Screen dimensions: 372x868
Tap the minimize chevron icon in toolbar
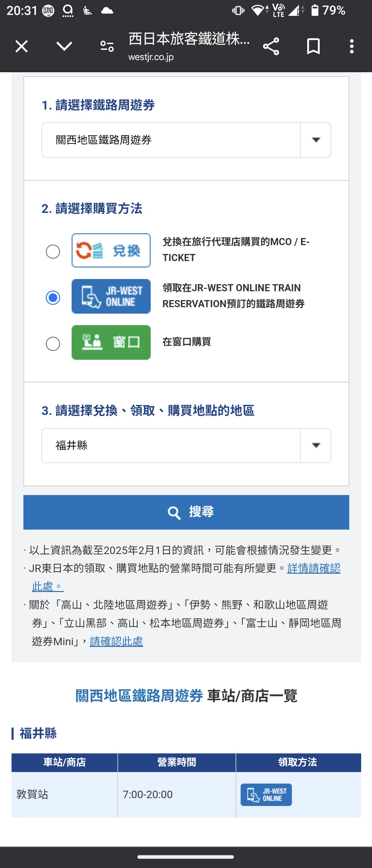(x=64, y=46)
